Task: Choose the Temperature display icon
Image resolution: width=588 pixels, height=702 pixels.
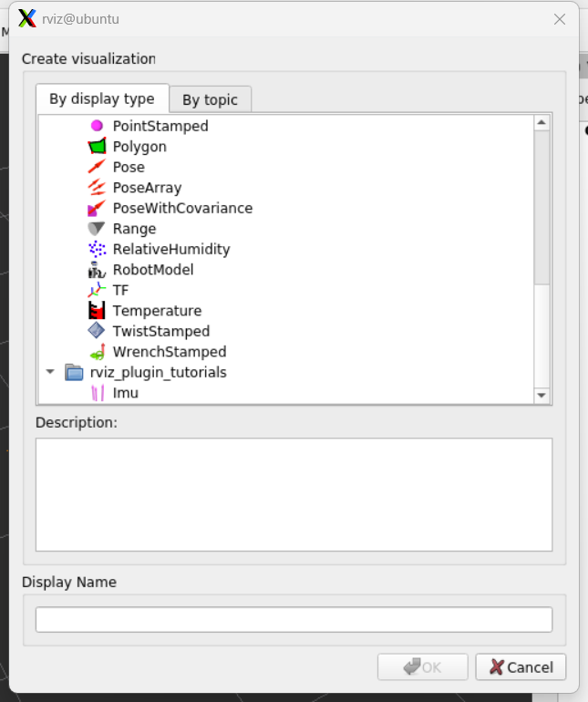Action: 97,311
